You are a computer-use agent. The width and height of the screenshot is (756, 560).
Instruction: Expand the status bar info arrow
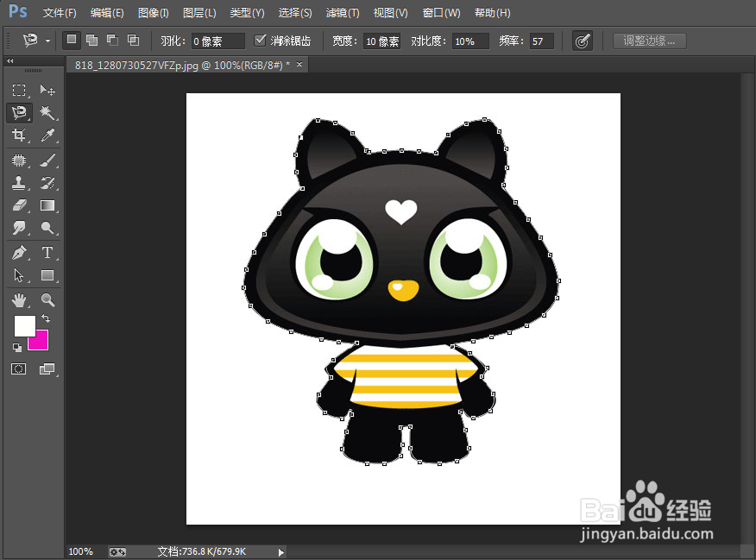tap(281, 552)
